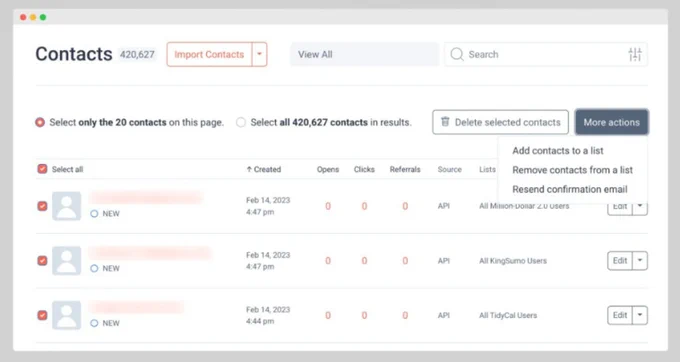
Task: Toggle the Select all checkbox
Action: (x=42, y=169)
